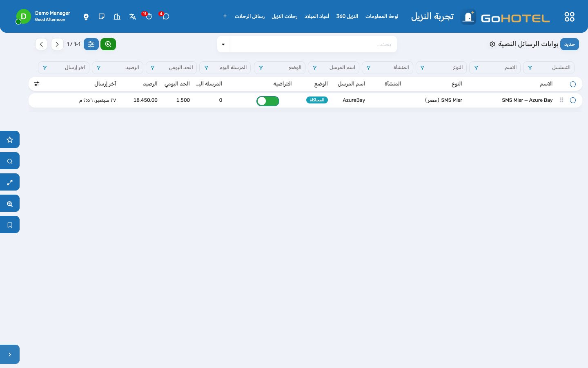
Task: Open the search options dropdown arrow
Action: point(223,44)
